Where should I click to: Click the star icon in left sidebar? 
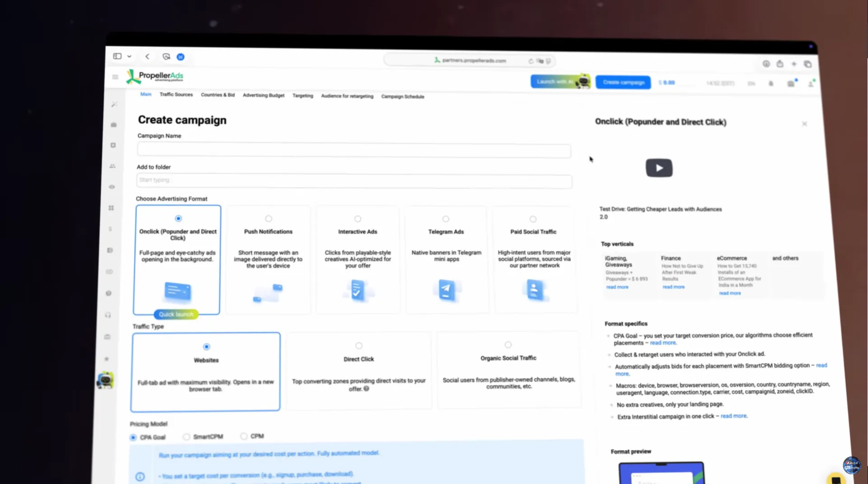pos(107,359)
